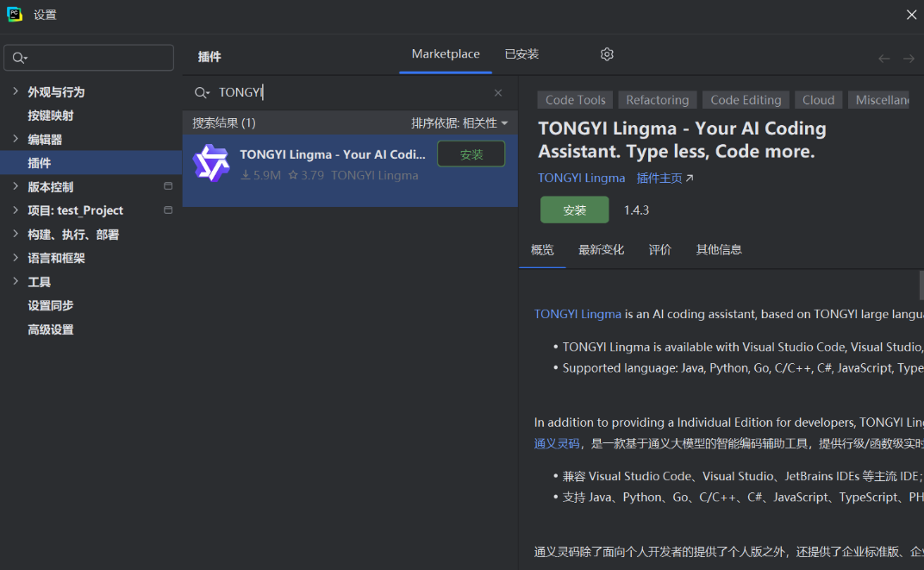Clear the TONGYI plugin search text
The height and width of the screenshot is (570, 924).
pos(498,92)
